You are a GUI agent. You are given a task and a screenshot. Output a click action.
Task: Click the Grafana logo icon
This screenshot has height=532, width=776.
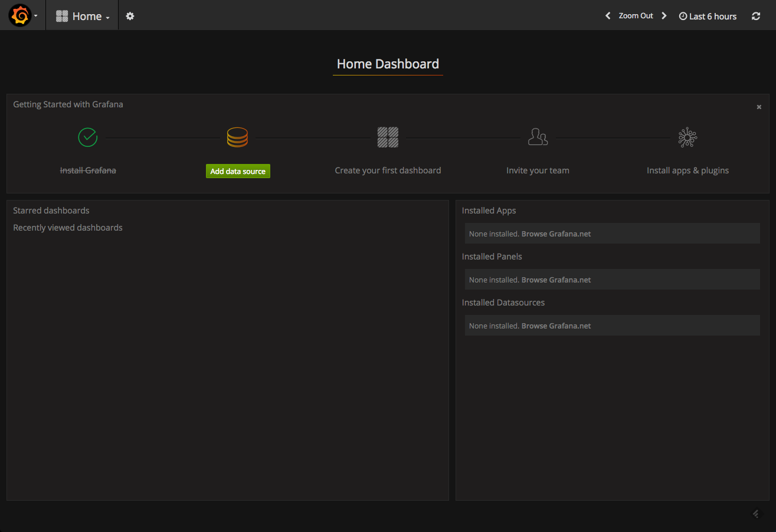(x=19, y=16)
